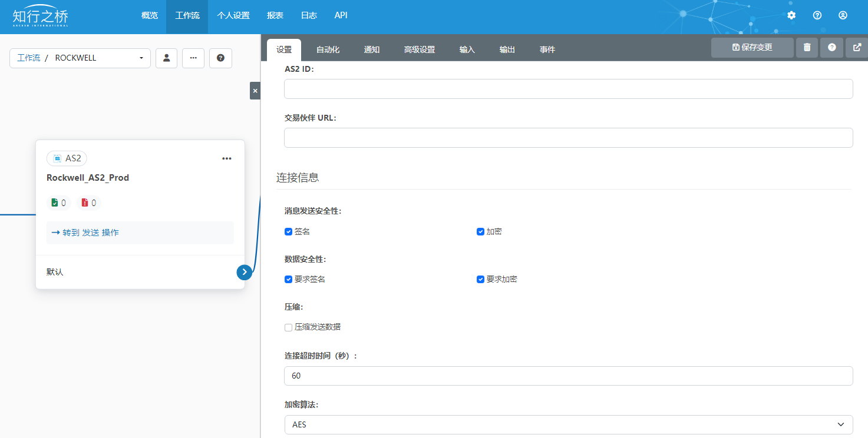This screenshot has height=438, width=868.
Task: Switch to the 自动化 tab
Action: pos(328,50)
